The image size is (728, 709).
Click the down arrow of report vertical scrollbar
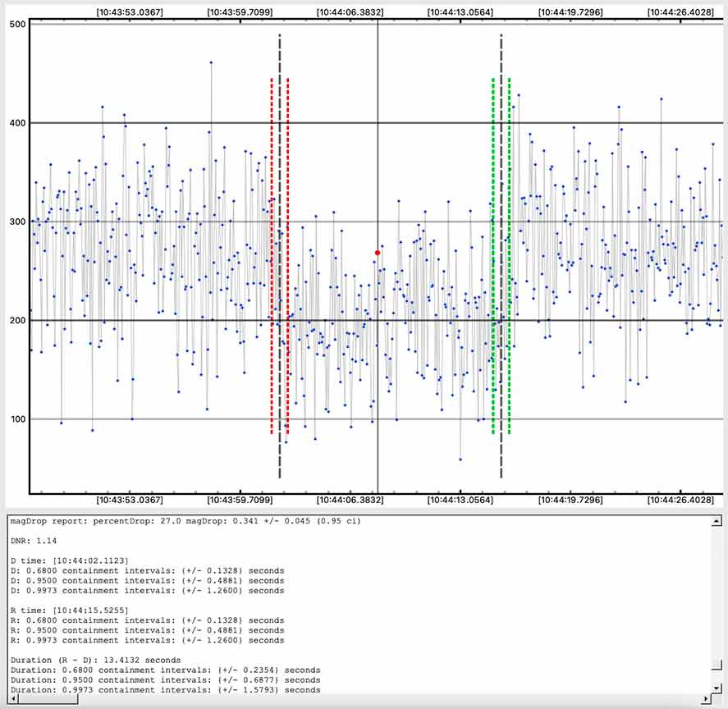click(x=717, y=688)
